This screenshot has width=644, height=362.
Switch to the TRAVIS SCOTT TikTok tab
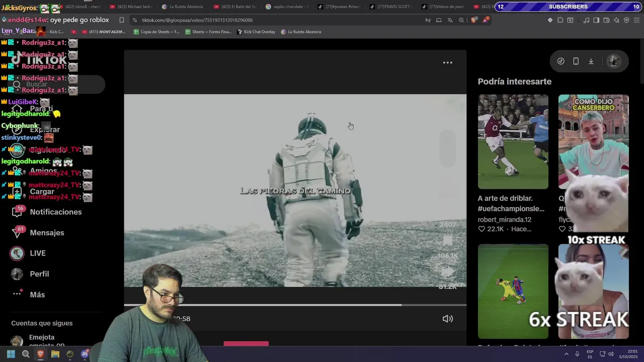click(391, 7)
